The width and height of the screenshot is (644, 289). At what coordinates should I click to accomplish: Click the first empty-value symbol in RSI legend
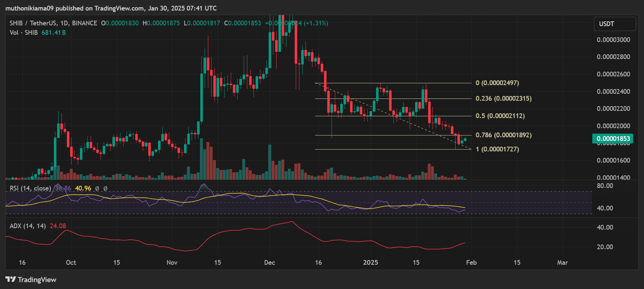click(97, 189)
